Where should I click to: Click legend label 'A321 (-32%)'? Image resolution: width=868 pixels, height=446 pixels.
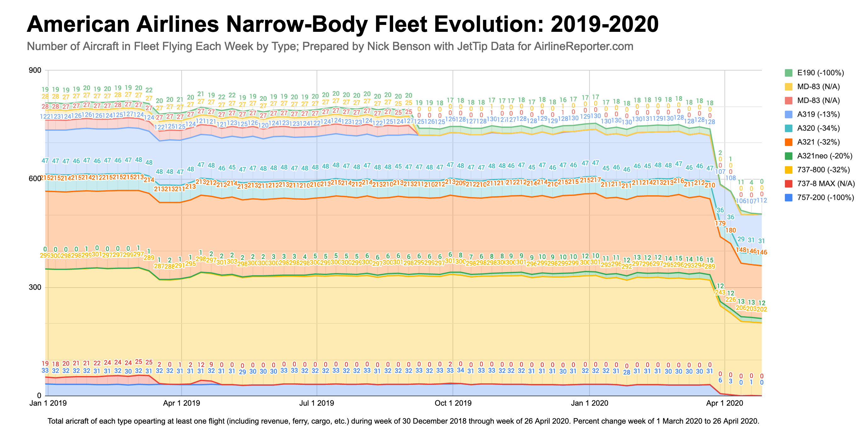point(819,142)
